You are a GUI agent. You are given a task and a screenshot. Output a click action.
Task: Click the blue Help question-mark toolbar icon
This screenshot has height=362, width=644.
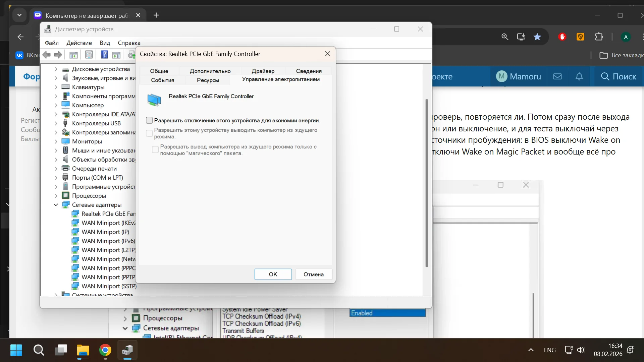point(105,55)
